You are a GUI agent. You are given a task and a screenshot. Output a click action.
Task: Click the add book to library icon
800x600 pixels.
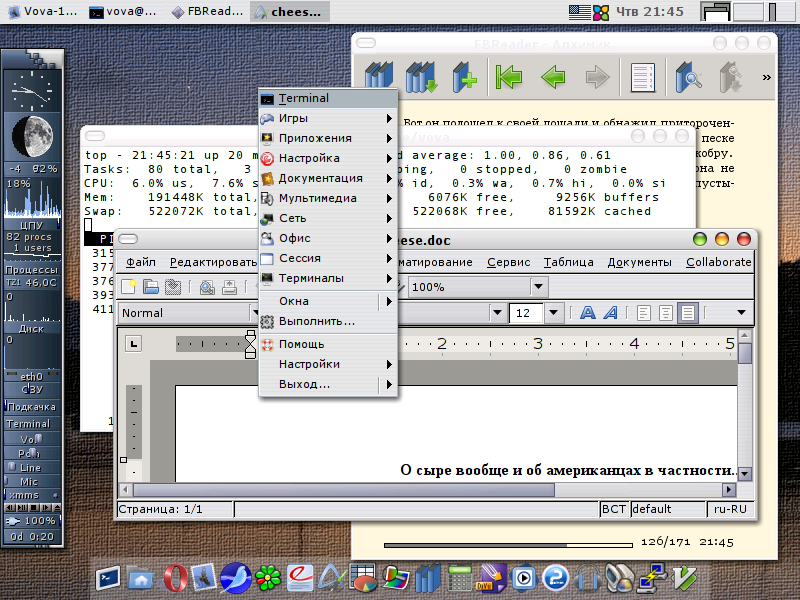[465, 77]
